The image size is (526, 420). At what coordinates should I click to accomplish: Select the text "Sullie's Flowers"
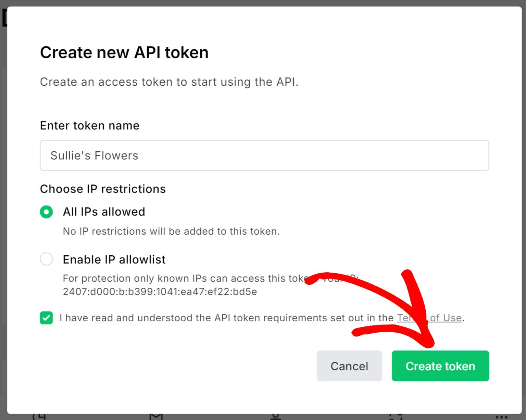coord(94,156)
